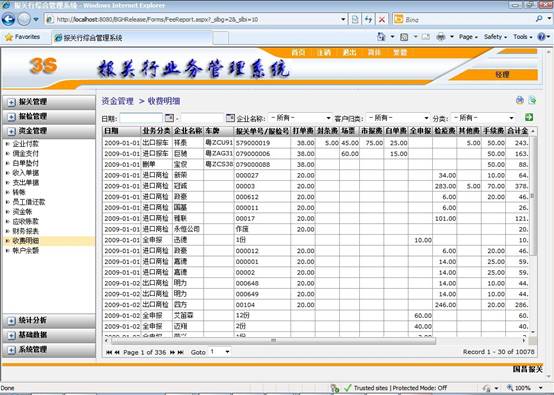
Task: Click the 报关单号/报检号 column header
Action: tap(262, 131)
